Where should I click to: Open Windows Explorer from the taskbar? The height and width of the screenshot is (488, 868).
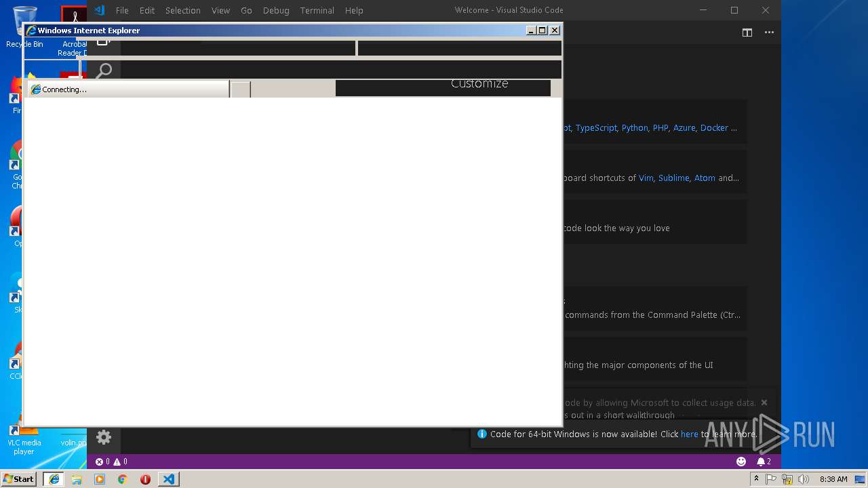[77, 479]
